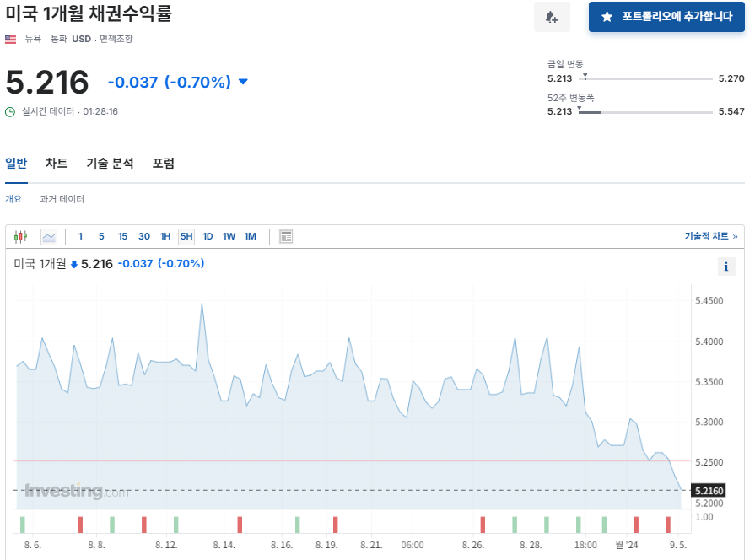Open the 차트 tab
This screenshot has width=755, height=560.
tap(57, 164)
